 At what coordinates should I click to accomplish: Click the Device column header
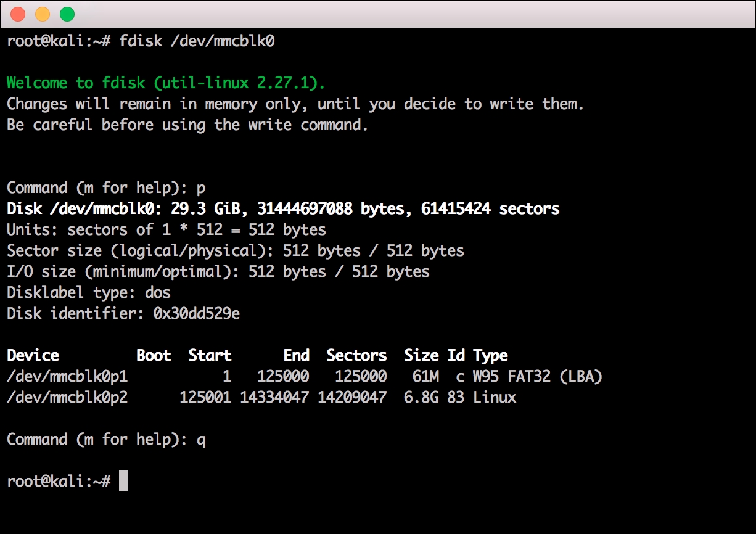[32, 355]
